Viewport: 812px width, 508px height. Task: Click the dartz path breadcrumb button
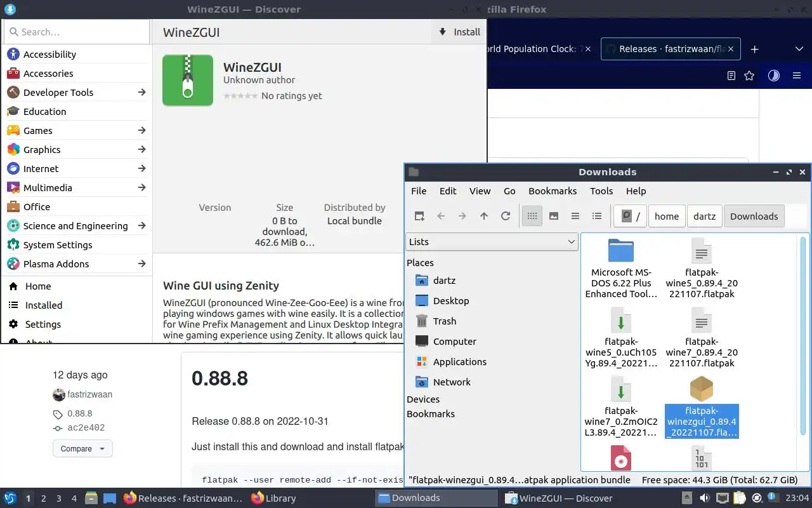pyautogui.click(x=704, y=216)
